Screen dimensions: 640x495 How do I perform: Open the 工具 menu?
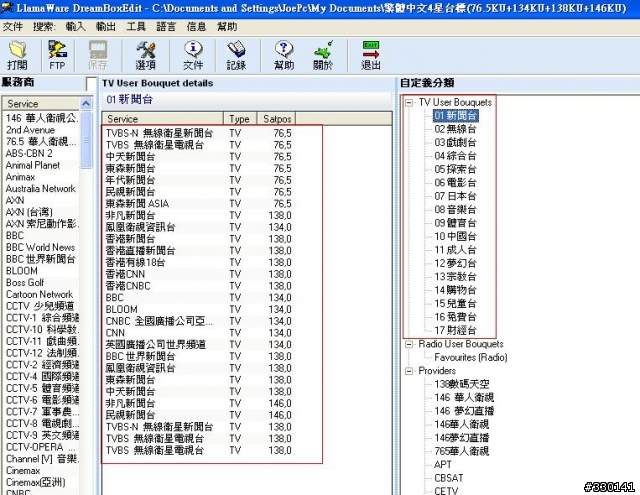coord(136,27)
